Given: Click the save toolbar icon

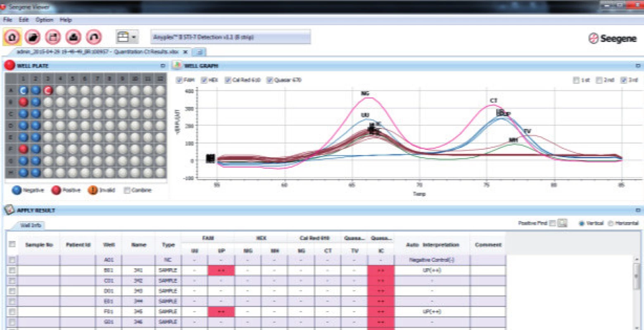Looking at the screenshot, I should pyautogui.click(x=53, y=37).
